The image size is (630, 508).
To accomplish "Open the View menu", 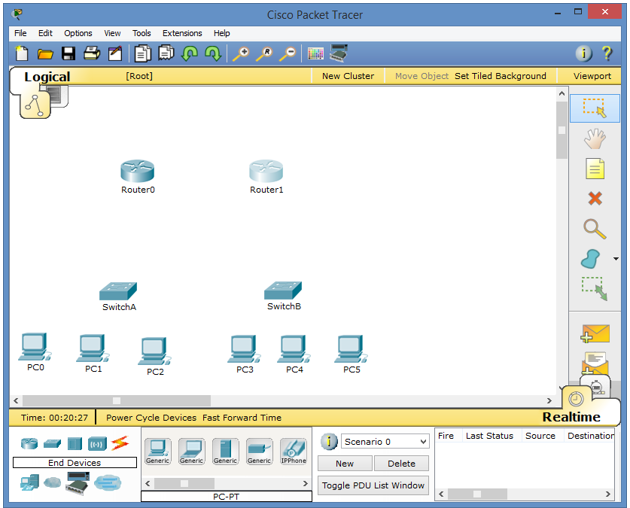I will pyautogui.click(x=112, y=33).
